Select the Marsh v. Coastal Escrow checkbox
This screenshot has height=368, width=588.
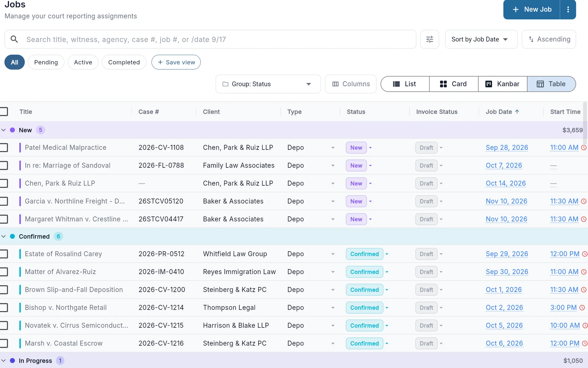4,343
